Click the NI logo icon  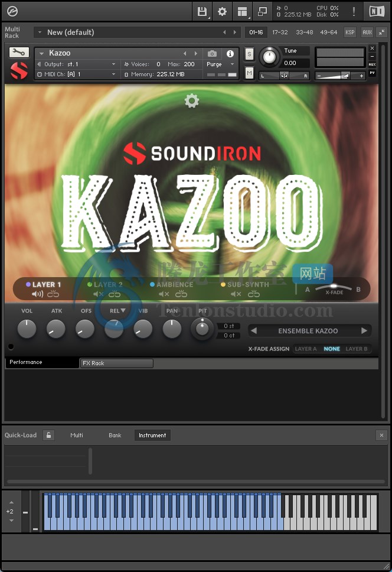tap(376, 11)
